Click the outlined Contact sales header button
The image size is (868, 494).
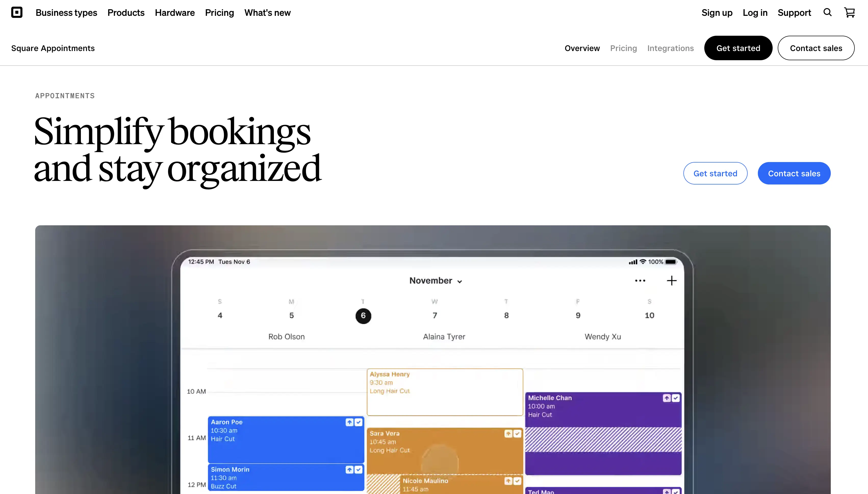tap(816, 48)
